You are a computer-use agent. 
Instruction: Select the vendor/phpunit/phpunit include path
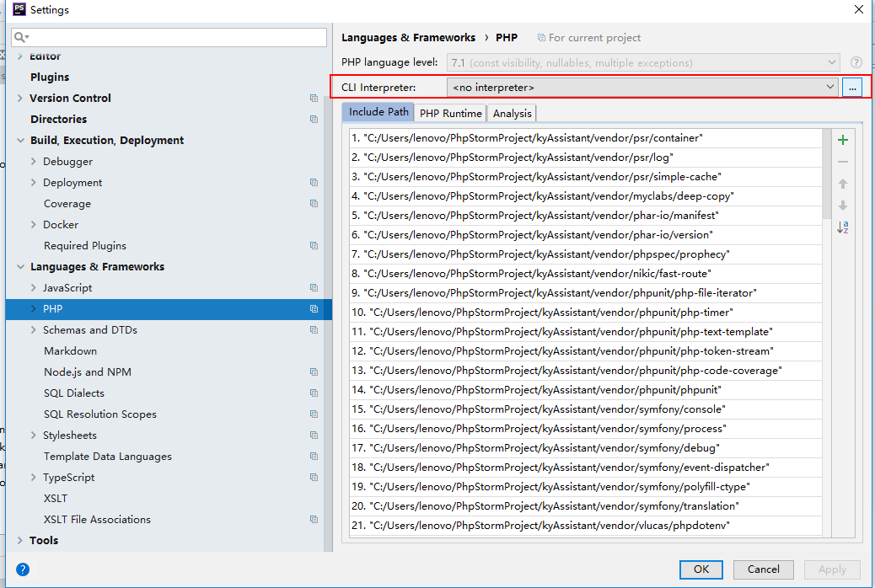[x=586, y=390]
